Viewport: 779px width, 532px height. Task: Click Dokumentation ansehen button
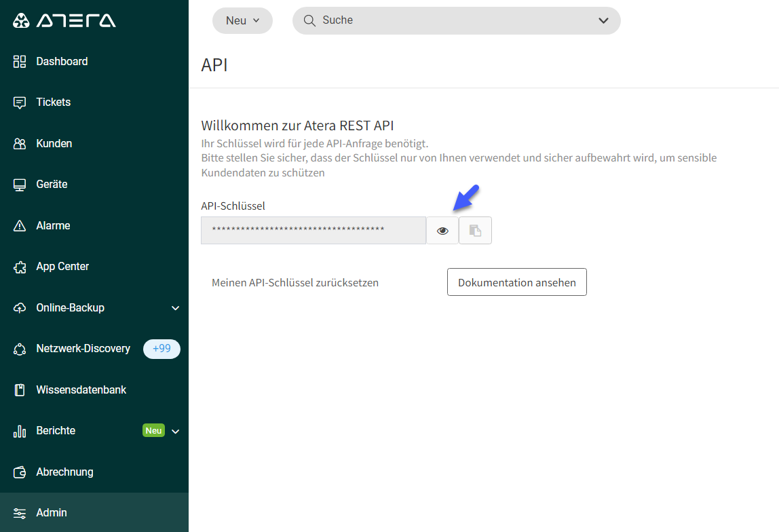(x=516, y=282)
